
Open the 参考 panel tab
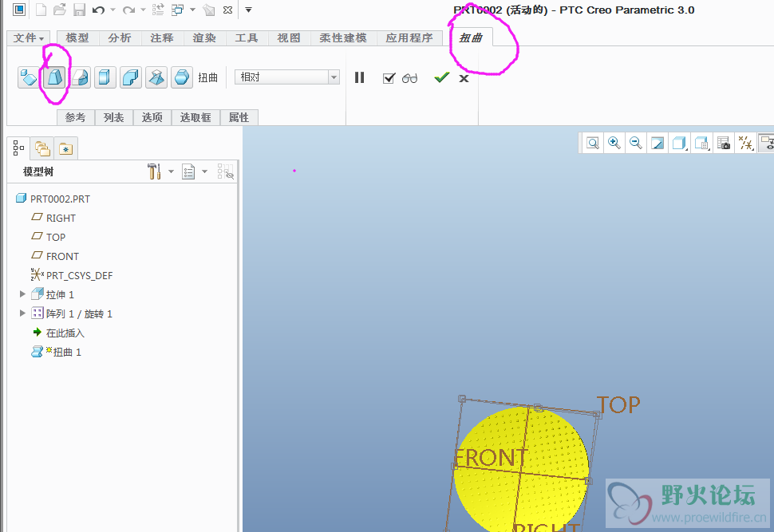[76, 117]
